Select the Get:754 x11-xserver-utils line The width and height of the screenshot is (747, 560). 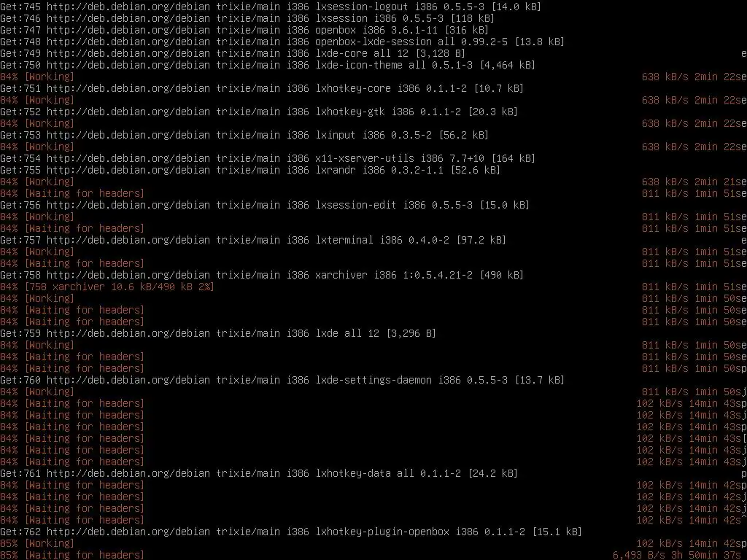click(267, 158)
